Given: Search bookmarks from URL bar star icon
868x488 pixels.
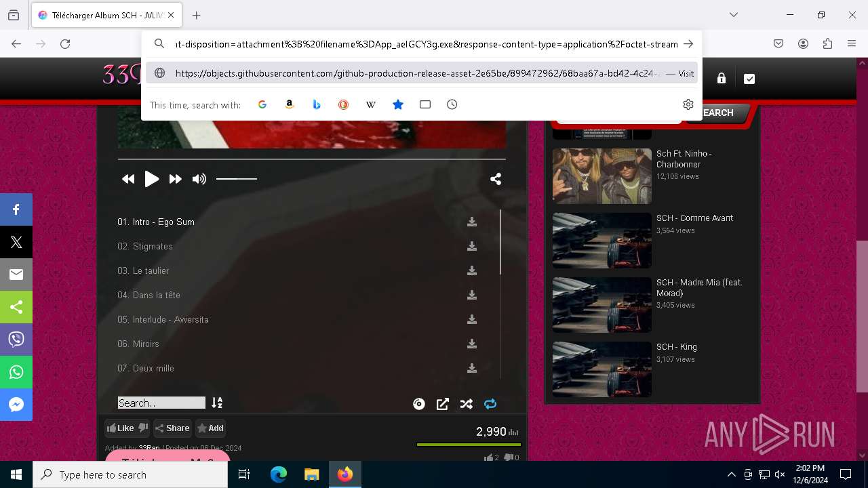Looking at the screenshot, I should 398,104.
